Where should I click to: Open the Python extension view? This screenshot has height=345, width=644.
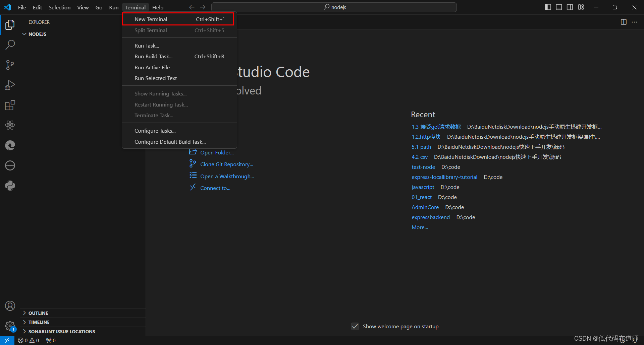click(x=10, y=186)
